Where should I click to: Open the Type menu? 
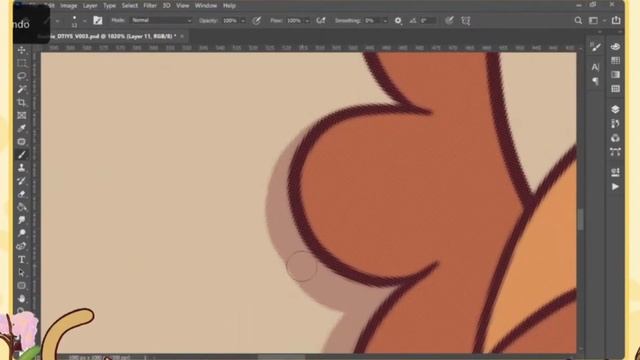(x=109, y=6)
